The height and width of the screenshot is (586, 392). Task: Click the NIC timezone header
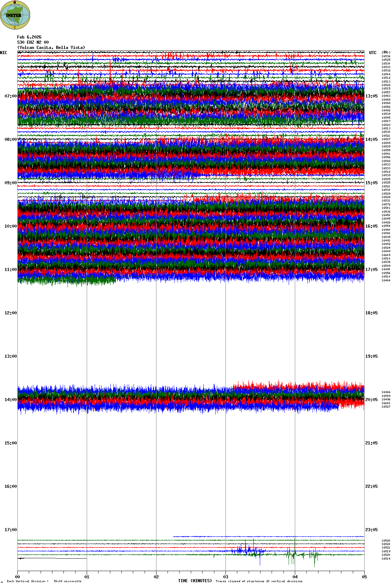(x=3, y=53)
